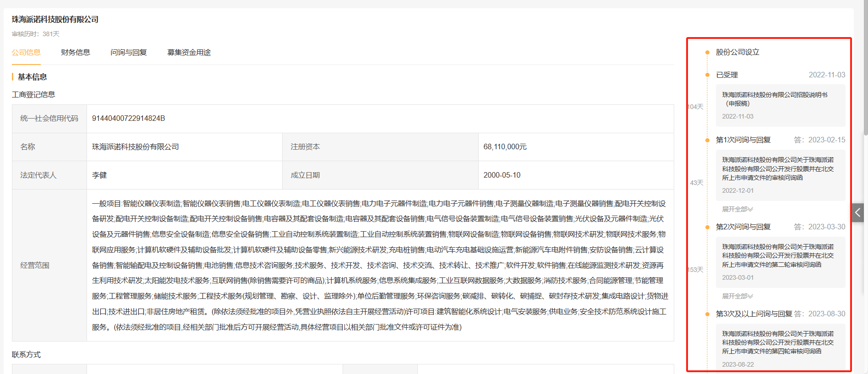Expand 展开全部 under 第2次问询与回复
The width and height of the screenshot is (868, 374).
click(x=737, y=296)
